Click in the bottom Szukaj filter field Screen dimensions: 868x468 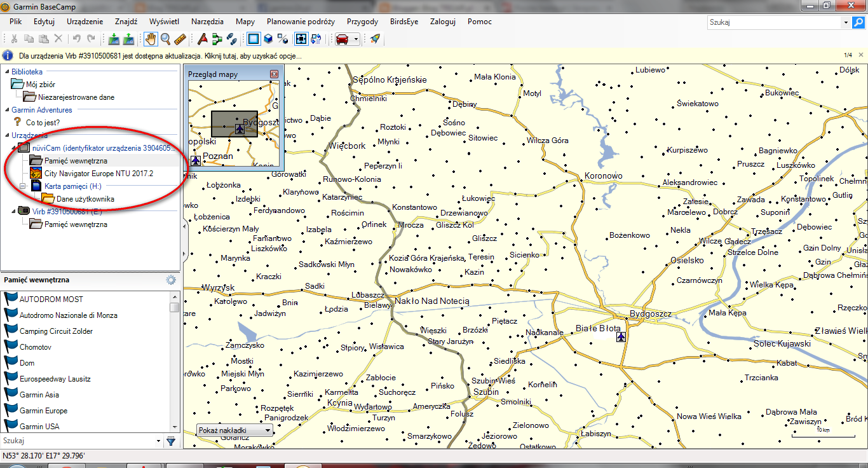tap(78, 440)
